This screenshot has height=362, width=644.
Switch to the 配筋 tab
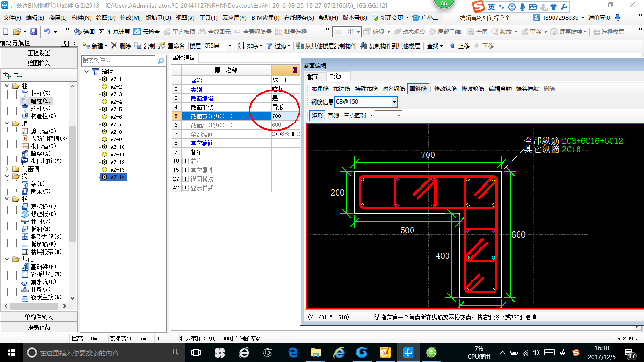pyautogui.click(x=336, y=76)
